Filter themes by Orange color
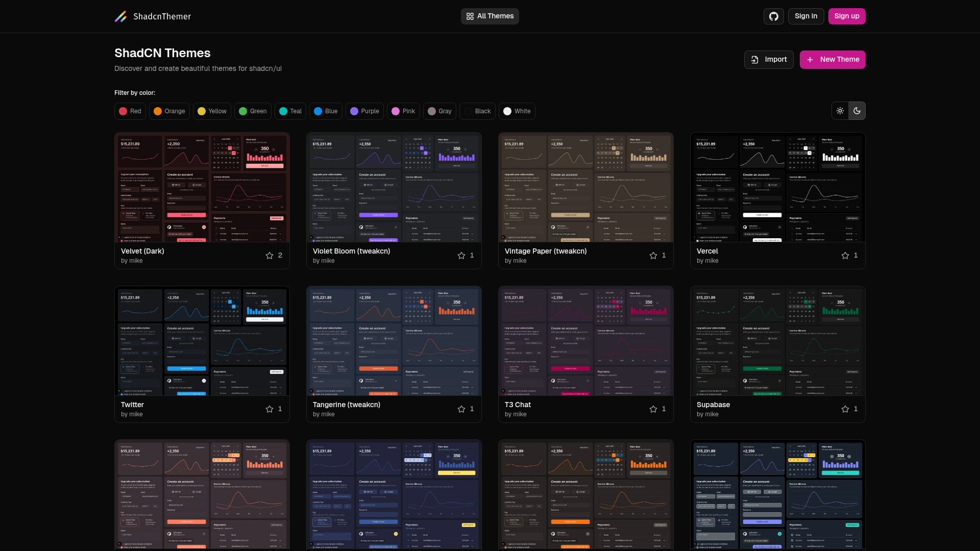 (169, 111)
